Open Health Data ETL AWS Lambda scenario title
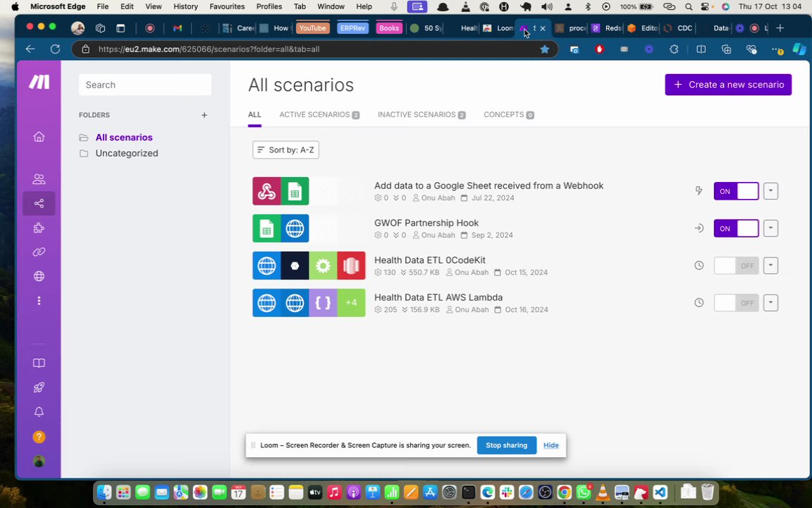812x508 pixels. [438, 298]
